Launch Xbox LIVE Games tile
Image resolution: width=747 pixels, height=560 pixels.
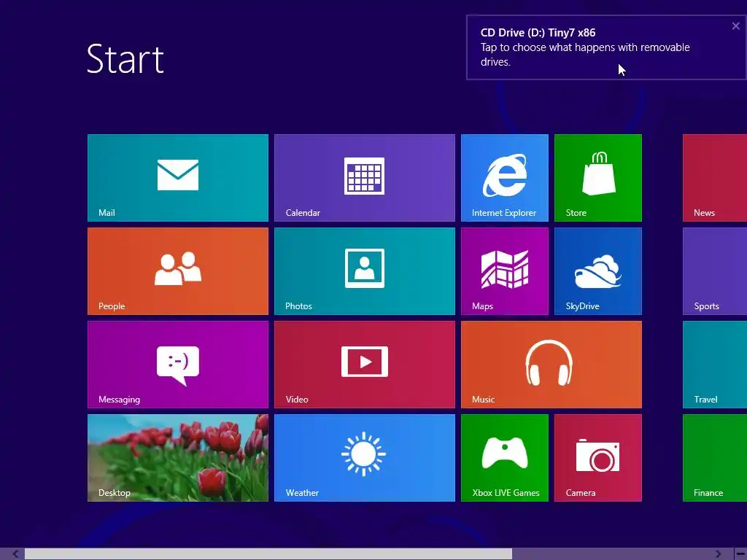tap(505, 458)
